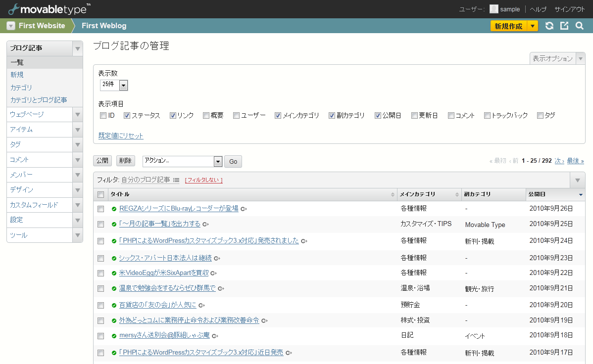
Task: Expand the デザイン sidebar menu arrow
Action: (x=78, y=190)
